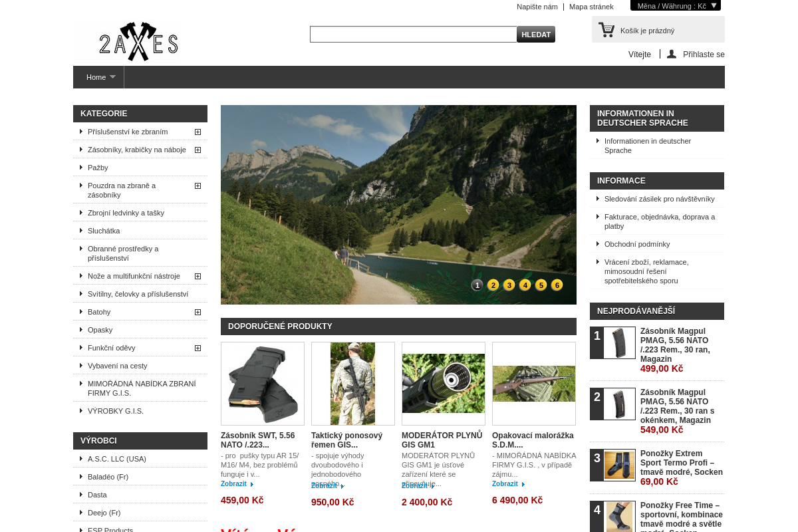Open the Zásobník SWT magazine product image

coord(263,384)
